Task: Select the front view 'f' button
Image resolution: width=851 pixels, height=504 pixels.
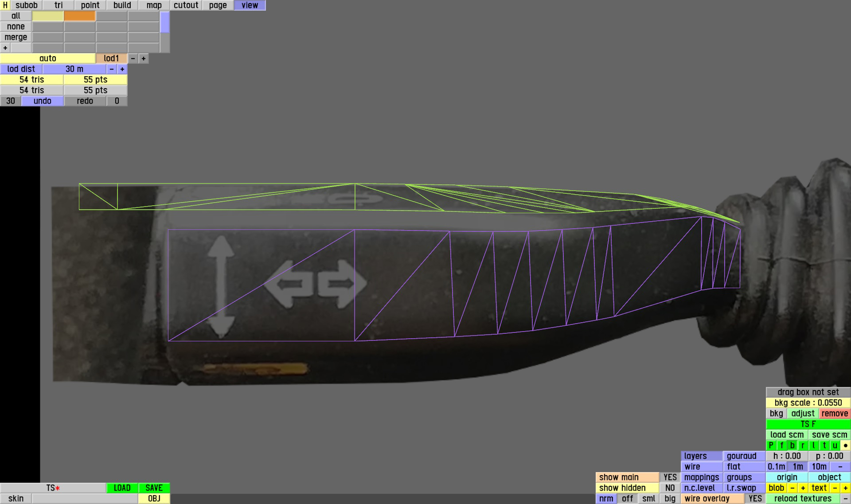Action: (x=781, y=445)
